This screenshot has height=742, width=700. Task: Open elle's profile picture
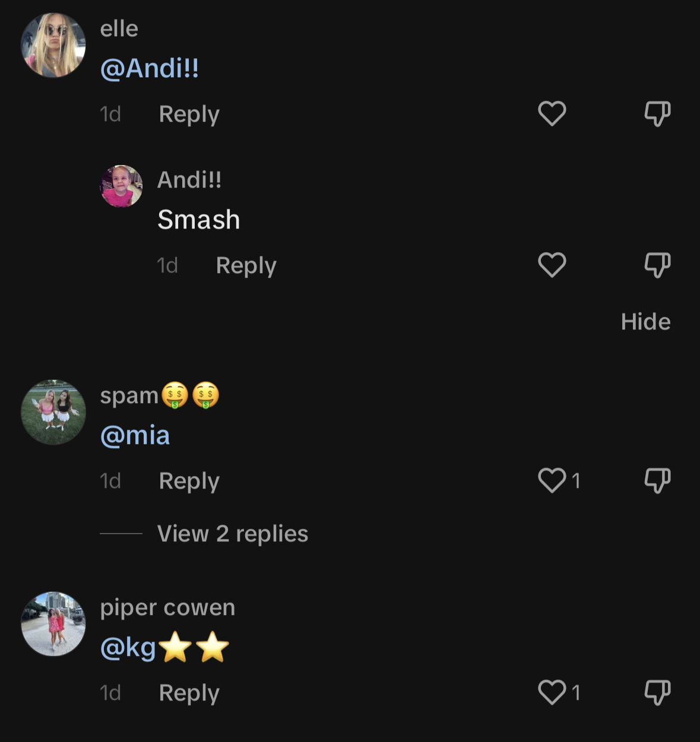point(53,45)
